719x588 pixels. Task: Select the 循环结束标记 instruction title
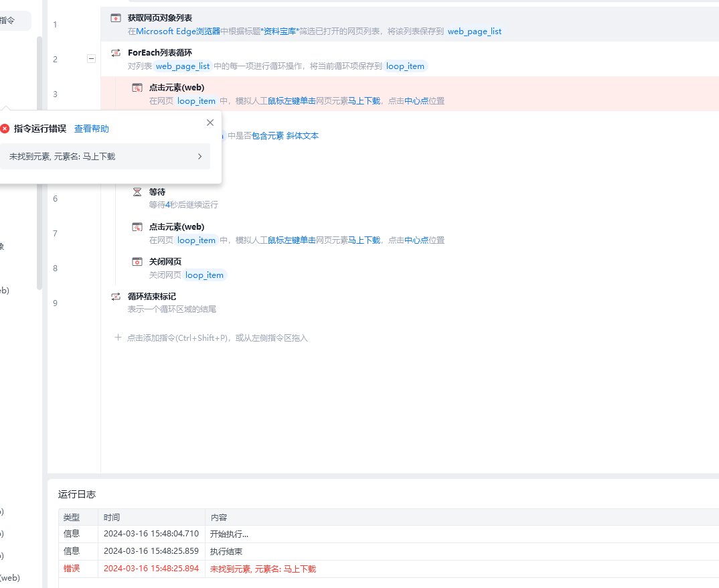(152, 296)
